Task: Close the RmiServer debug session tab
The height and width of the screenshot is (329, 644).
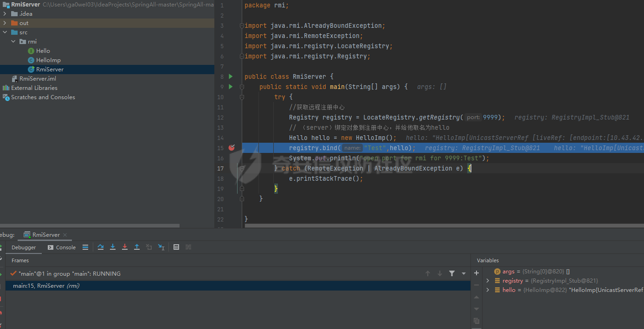Action: click(65, 235)
